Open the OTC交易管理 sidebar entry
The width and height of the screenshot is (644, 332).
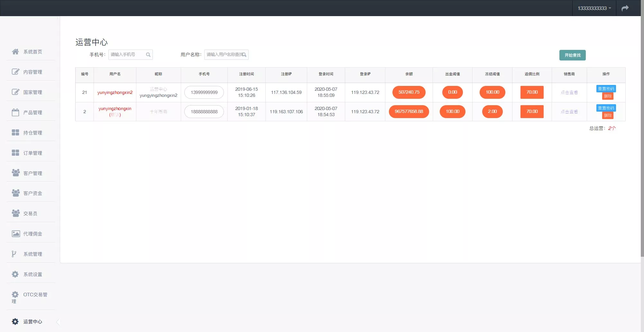pyautogui.click(x=35, y=295)
